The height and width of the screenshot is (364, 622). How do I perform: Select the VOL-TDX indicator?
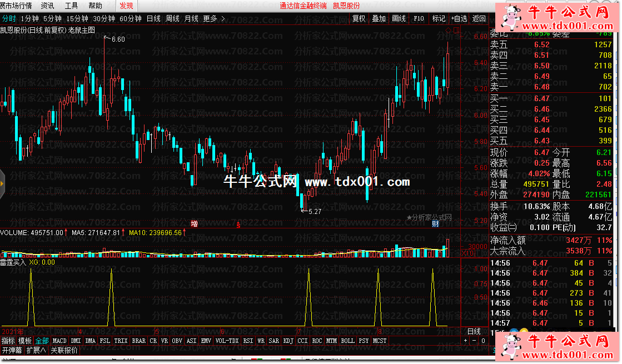227,341
